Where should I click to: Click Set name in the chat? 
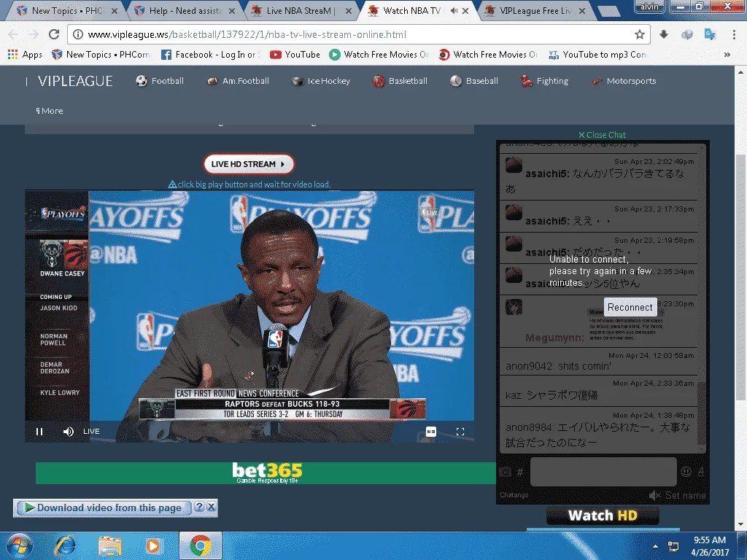point(685,496)
